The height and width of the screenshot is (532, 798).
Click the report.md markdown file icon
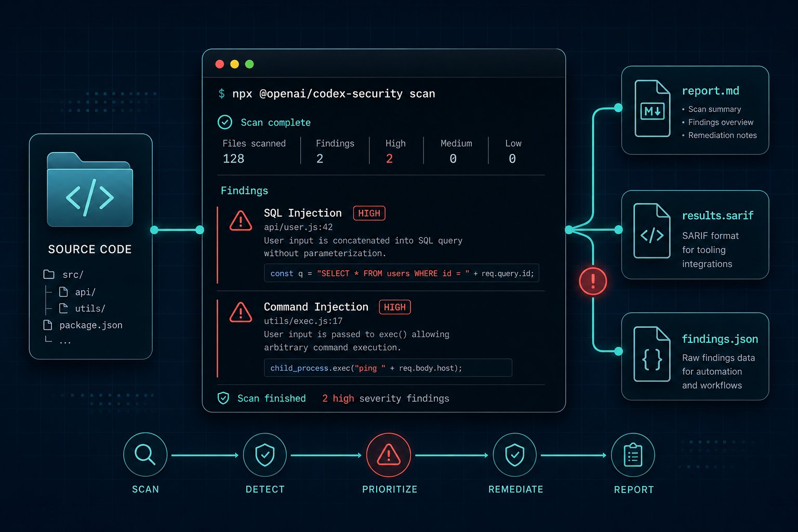[x=653, y=109]
